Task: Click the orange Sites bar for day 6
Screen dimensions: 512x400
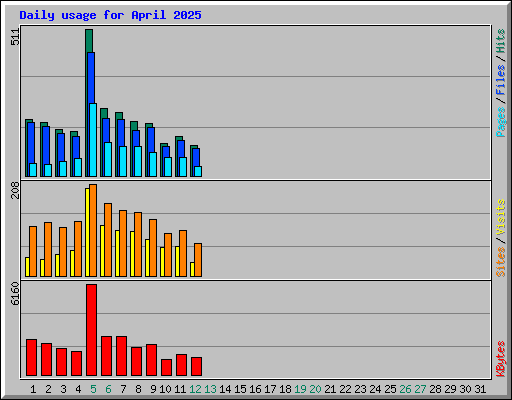Action: 108,240
